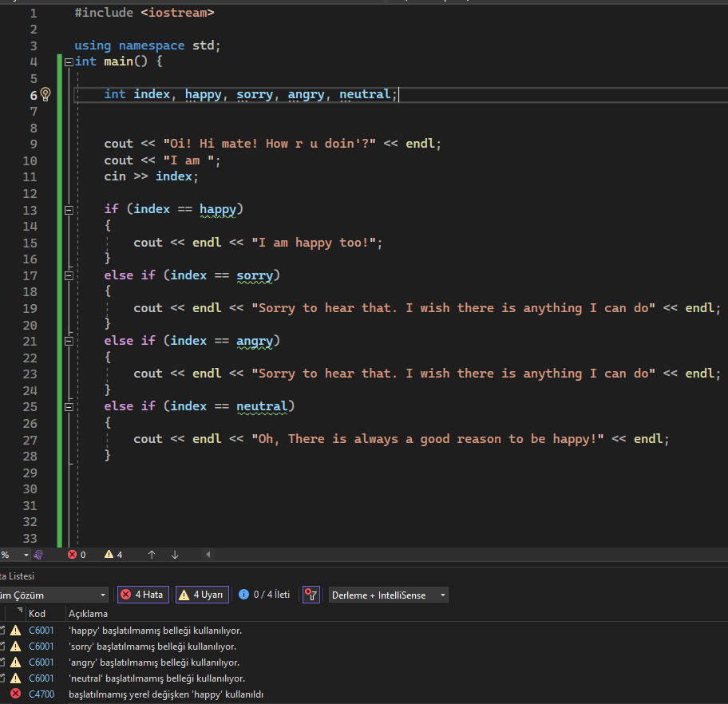Collapse the main() function block
Screen dimensions: 728x704
click(69, 61)
